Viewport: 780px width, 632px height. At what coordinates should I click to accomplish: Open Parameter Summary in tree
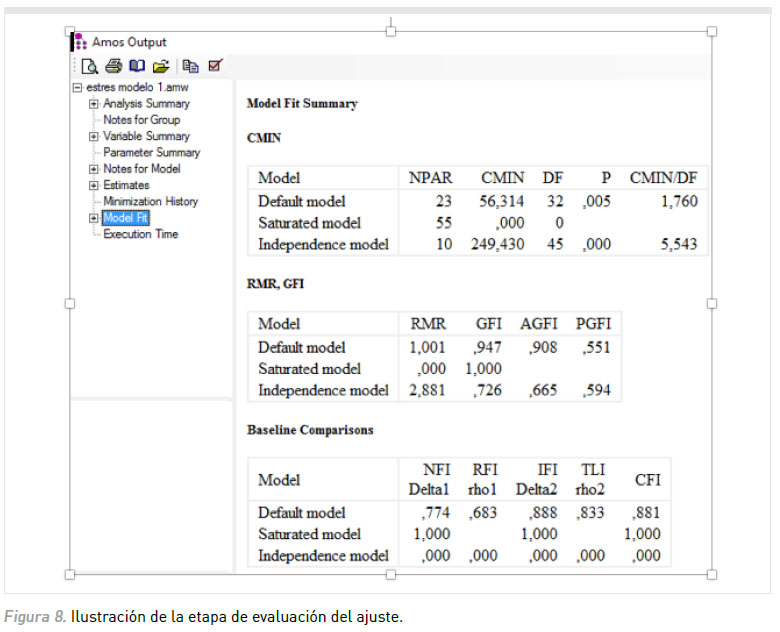pos(152,152)
